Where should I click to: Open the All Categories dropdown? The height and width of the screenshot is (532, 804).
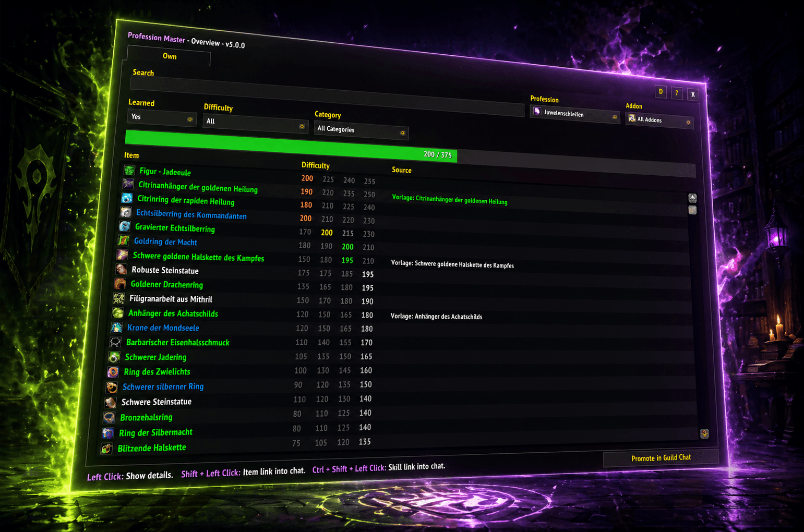pos(361,130)
